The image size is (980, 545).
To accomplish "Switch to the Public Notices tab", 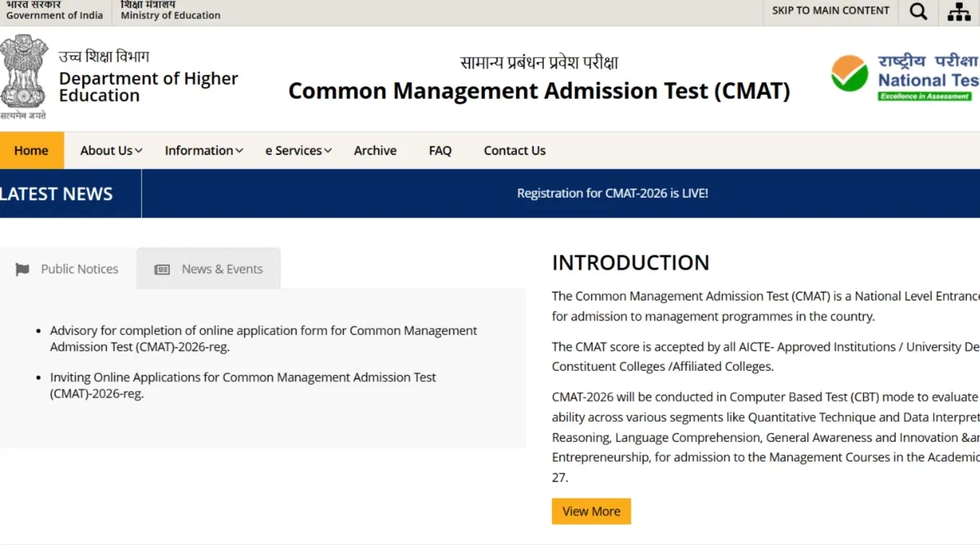I will click(x=79, y=269).
